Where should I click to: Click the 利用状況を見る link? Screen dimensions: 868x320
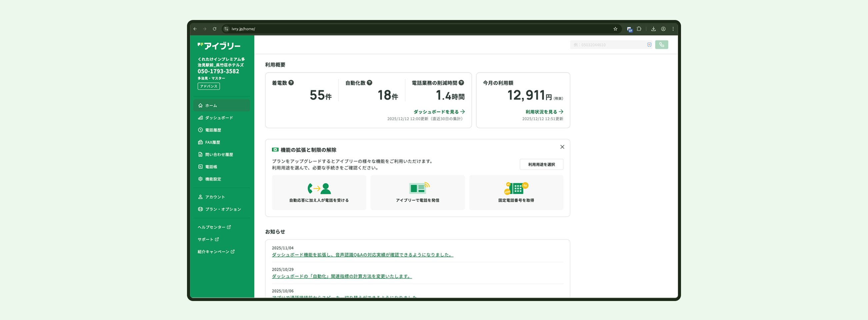click(x=544, y=112)
